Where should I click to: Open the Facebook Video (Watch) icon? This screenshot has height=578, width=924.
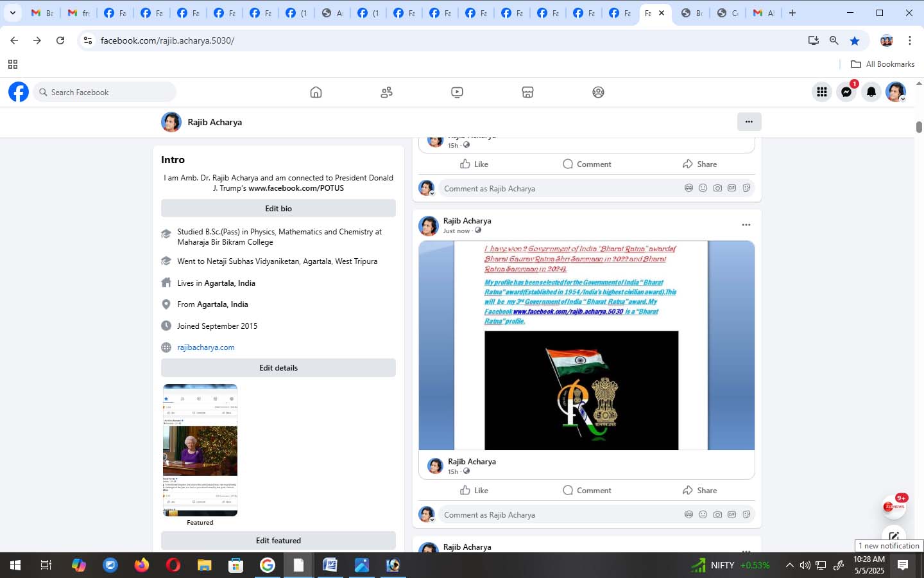click(x=457, y=92)
